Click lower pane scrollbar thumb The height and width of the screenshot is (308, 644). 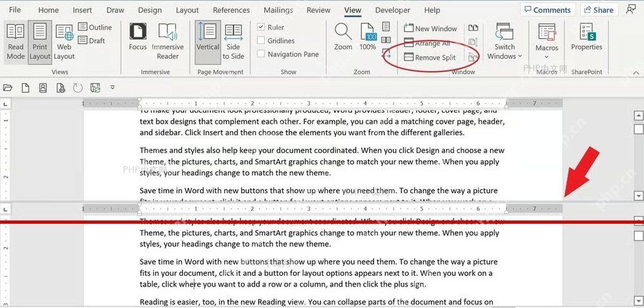pyautogui.click(x=638, y=236)
